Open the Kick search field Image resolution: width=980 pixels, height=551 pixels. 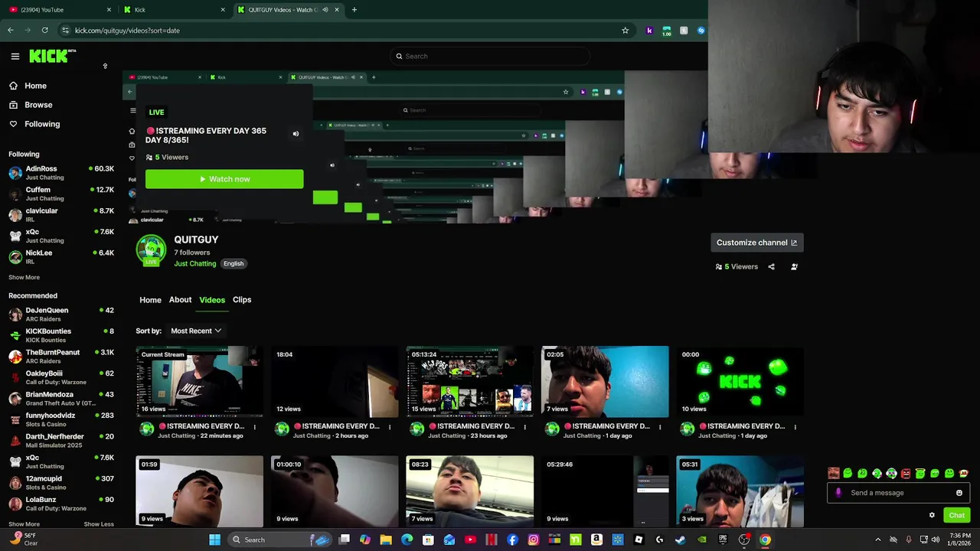click(490, 56)
